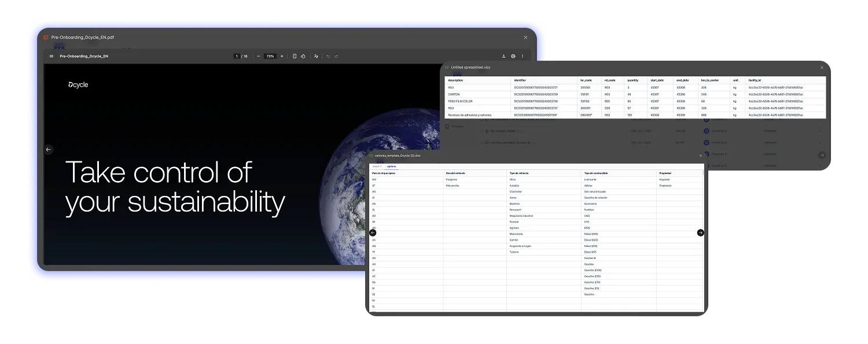868x344 pixels.
Task: Zoom in the PDF with the plus icon
Action: click(282, 56)
